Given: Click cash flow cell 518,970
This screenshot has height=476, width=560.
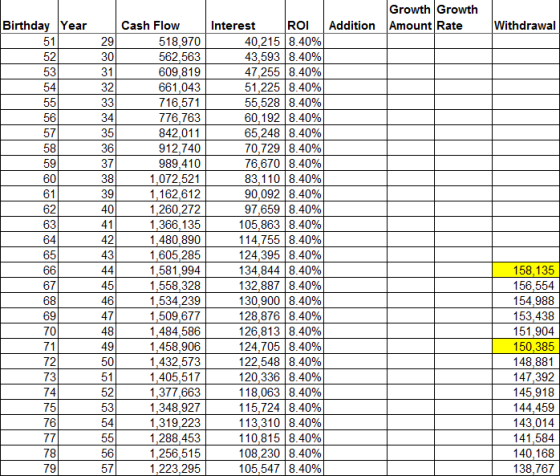Looking at the screenshot, I should 161,42.
